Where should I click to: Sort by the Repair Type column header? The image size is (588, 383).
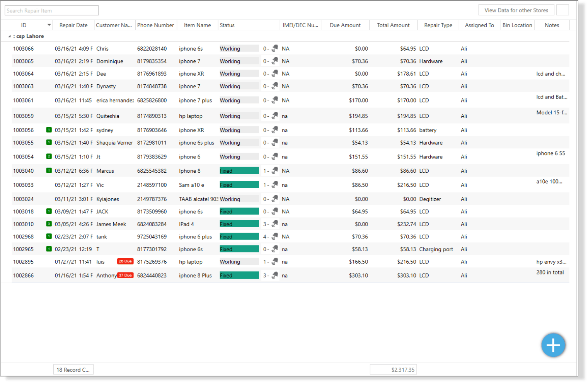(x=438, y=25)
